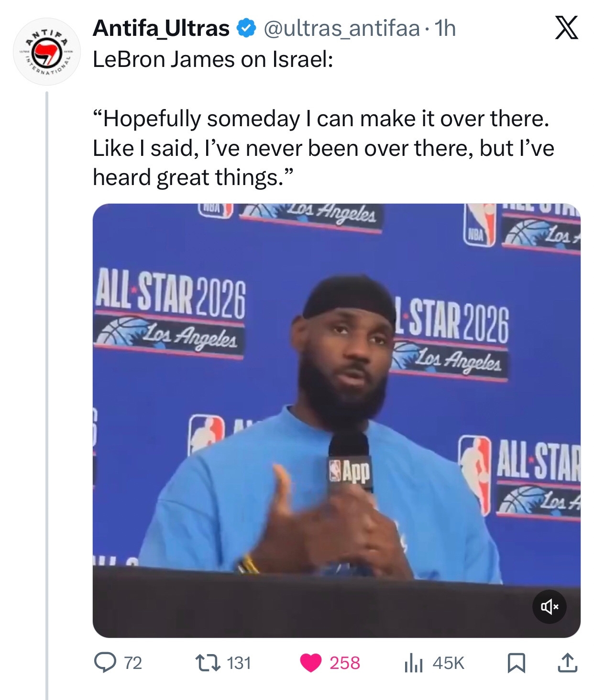The width and height of the screenshot is (594, 700).
Task: Click the blue verified checkmark badge
Action: (x=246, y=29)
